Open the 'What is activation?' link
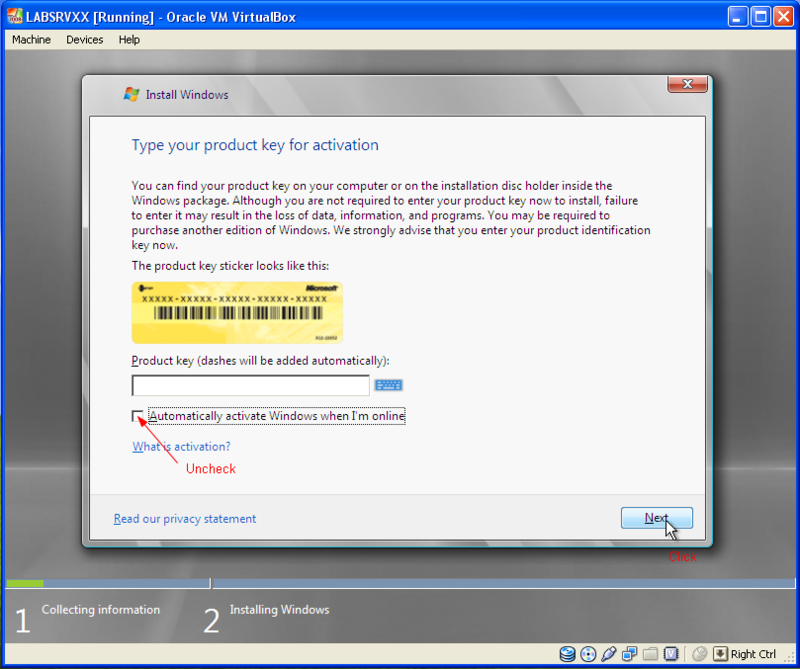The height and width of the screenshot is (669, 800). [181, 447]
